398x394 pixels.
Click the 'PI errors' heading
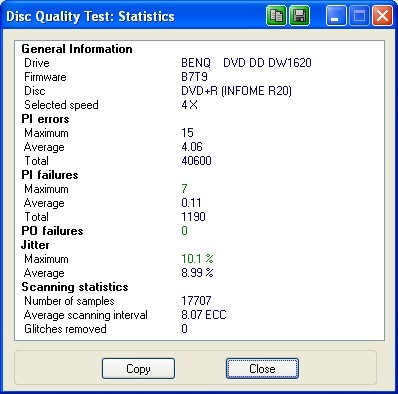45,119
